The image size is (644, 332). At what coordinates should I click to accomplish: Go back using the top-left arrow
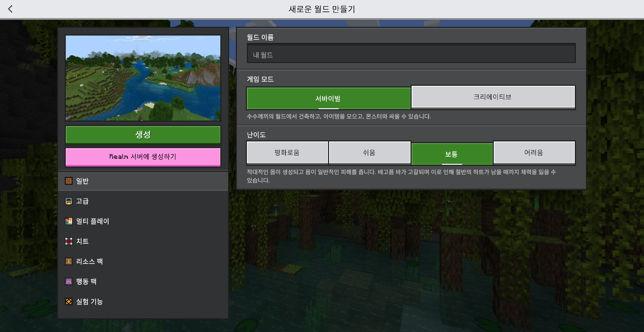click(10, 9)
